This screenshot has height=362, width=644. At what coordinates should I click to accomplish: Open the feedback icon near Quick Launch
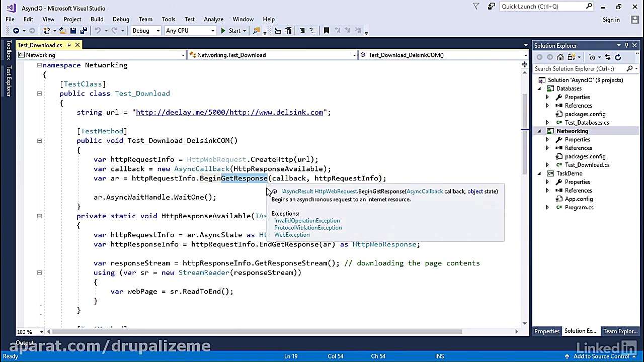491,7
